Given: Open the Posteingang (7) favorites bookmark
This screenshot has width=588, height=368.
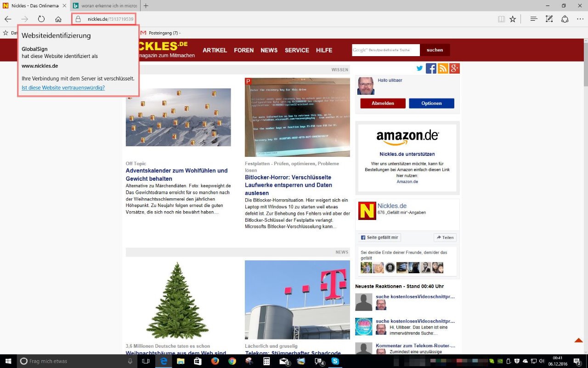Looking at the screenshot, I should pyautogui.click(x=160, y=33).
